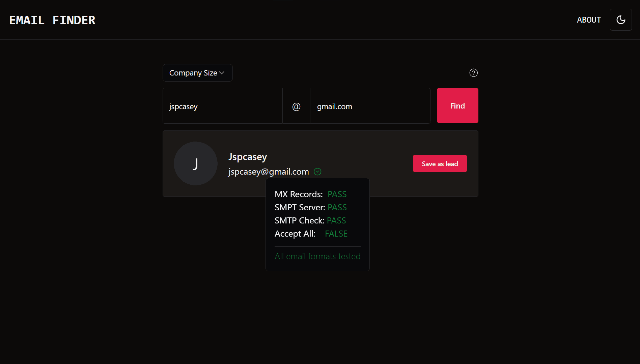640x364 pixels.
Task: Focus the jspcasey username input field
Action: coord(222,106)
